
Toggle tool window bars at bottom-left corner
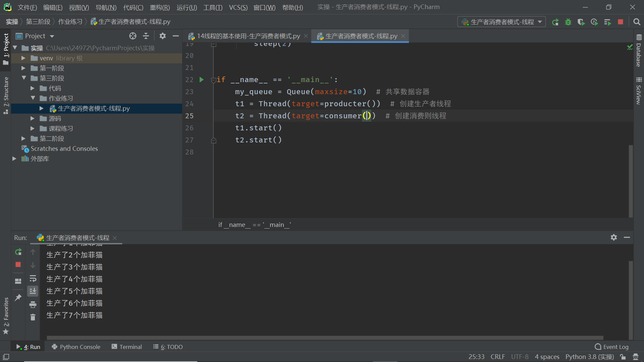6,357
